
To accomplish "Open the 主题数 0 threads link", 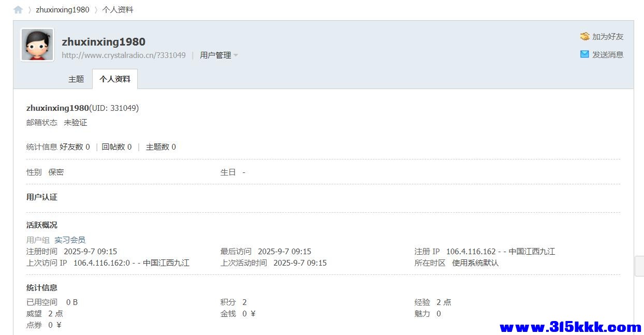I will [x=160, y=147].
